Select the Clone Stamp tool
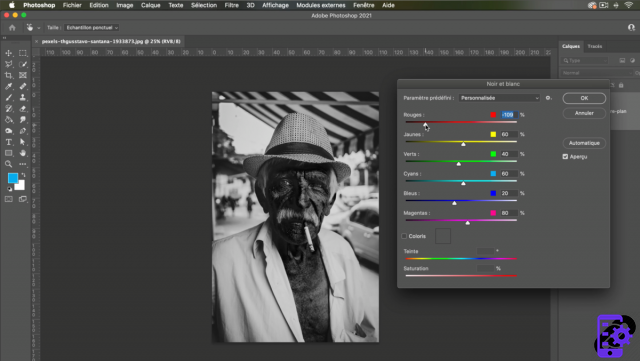640x361 pixels. click(x=23, y=98)
